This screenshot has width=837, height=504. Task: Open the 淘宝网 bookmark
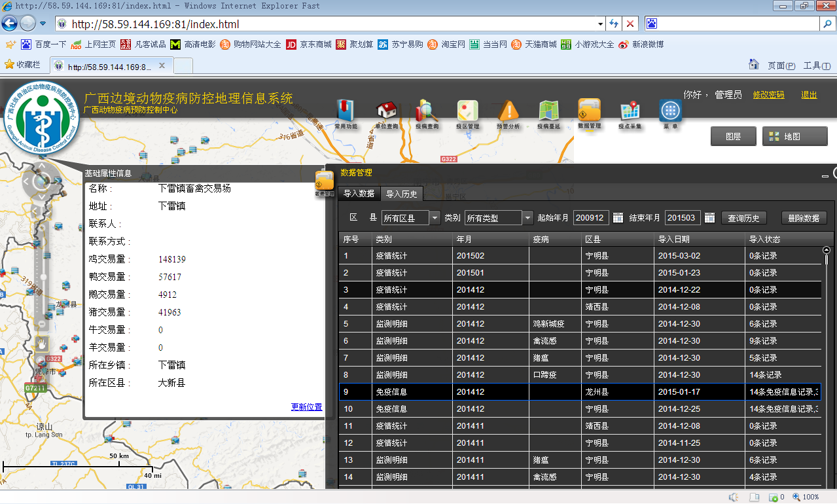click(x=446, y=45)
